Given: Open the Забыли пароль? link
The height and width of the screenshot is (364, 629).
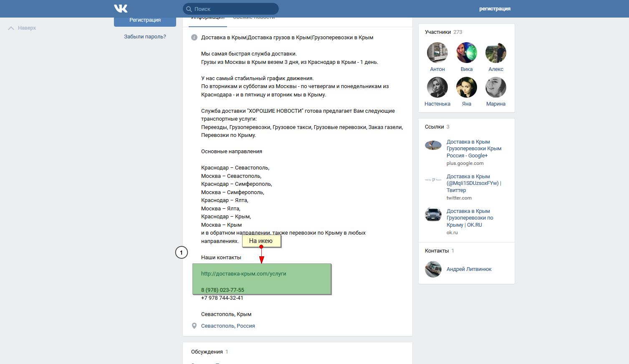Looking at the screenshot, I should click(145, 37).
